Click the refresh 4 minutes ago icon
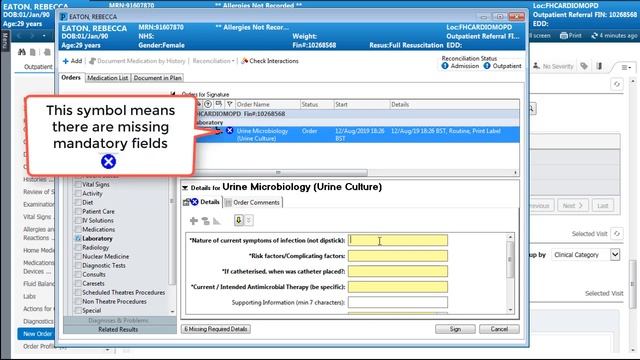Viewport: 640px width, 360px height. point(594,36)
